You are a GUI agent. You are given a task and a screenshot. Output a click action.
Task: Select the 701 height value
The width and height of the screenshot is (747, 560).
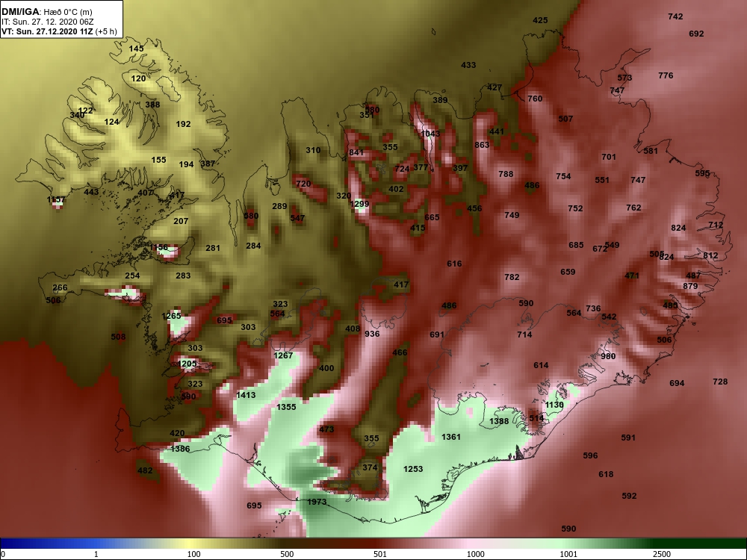(609, 157)
